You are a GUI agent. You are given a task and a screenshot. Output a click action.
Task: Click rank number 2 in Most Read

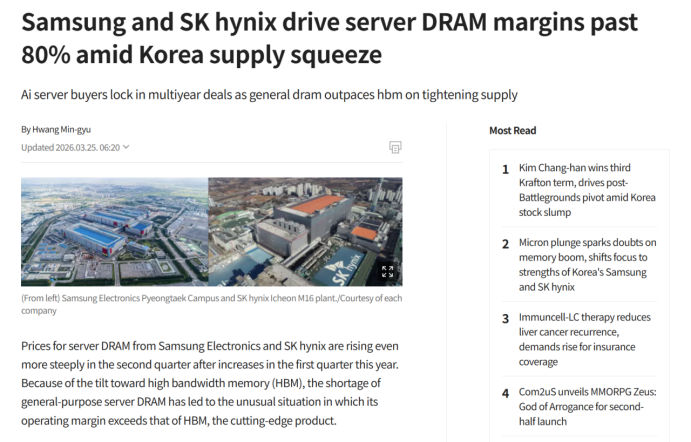pyautogui.click(x=505, y=244)
